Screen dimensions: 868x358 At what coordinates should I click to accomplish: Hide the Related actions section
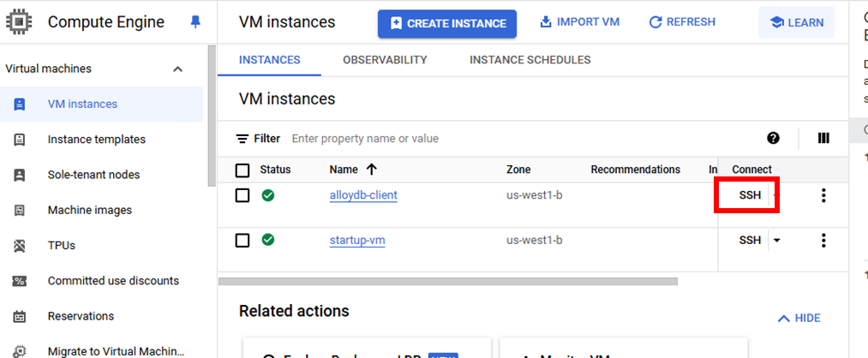tap(799, 318)
